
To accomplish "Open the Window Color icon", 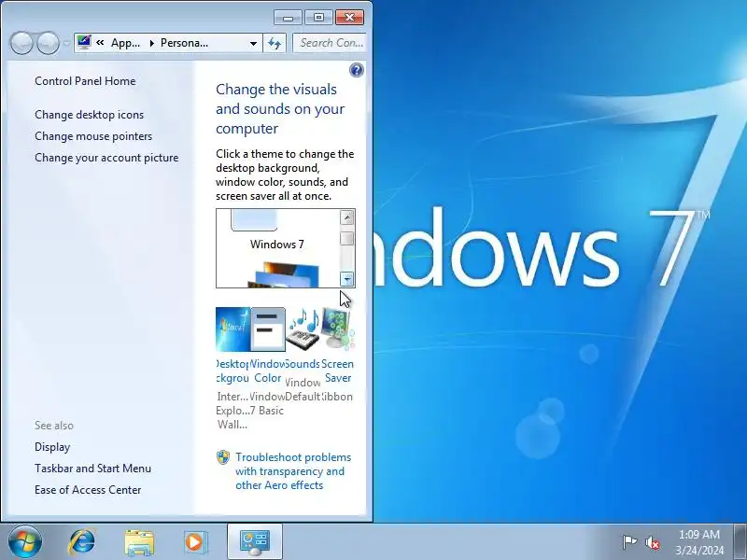I will point(268,329).
